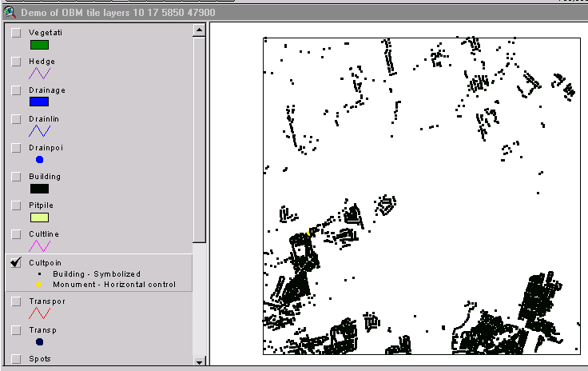The image size is (588, 371).
Task: Click the legend scrollbar down arrow
Action: coord(199,362)
